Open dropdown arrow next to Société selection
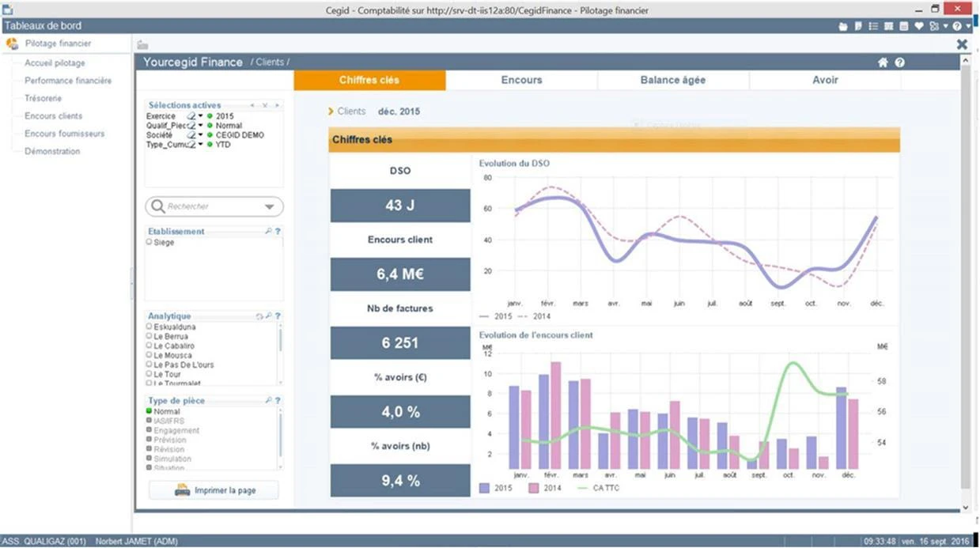The image size is (980, 548). 201,135
